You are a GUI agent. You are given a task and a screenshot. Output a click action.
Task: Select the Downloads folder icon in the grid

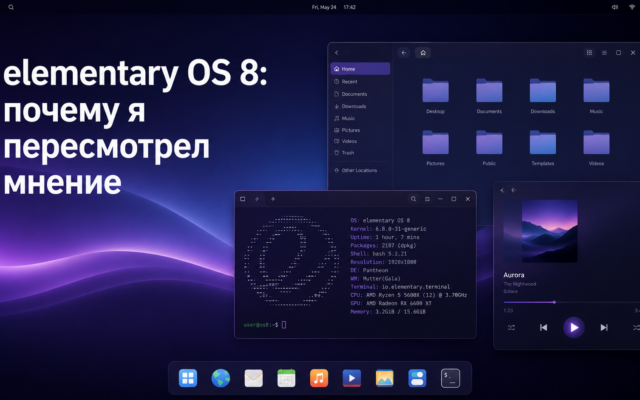pyautogui.click(x=543, y=91)
